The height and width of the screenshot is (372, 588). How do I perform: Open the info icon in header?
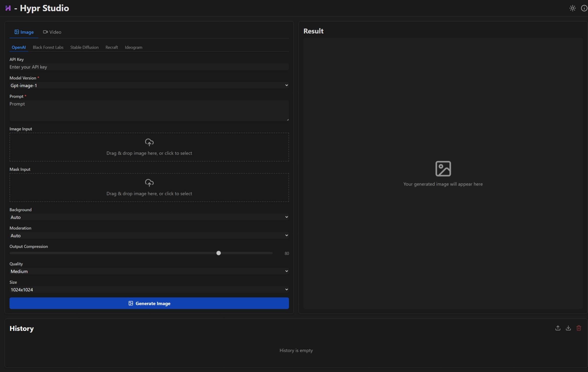coord(584,8)
